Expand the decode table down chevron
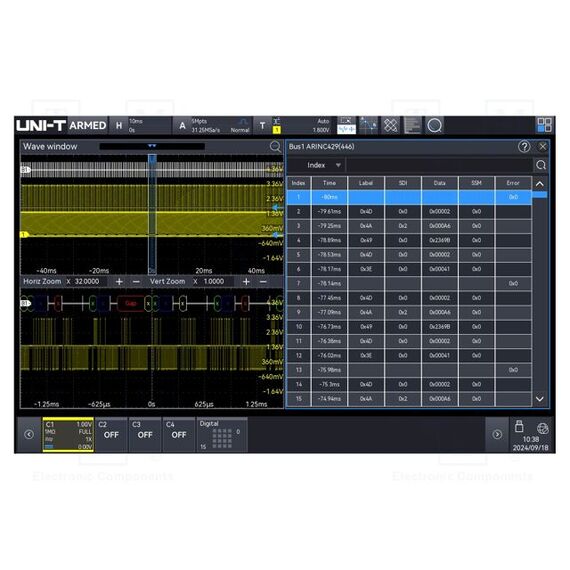This screenshot has width=570, height=570. point(540,399)
